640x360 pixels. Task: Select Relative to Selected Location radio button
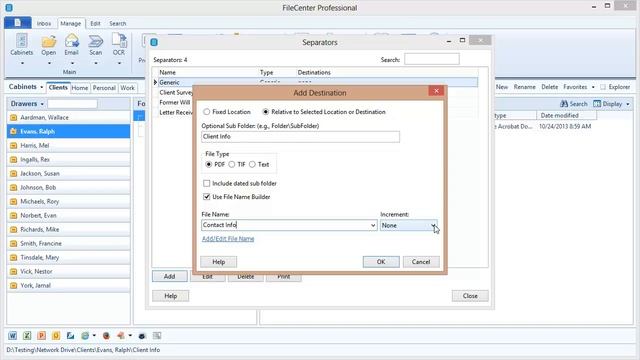click(266, 111)
